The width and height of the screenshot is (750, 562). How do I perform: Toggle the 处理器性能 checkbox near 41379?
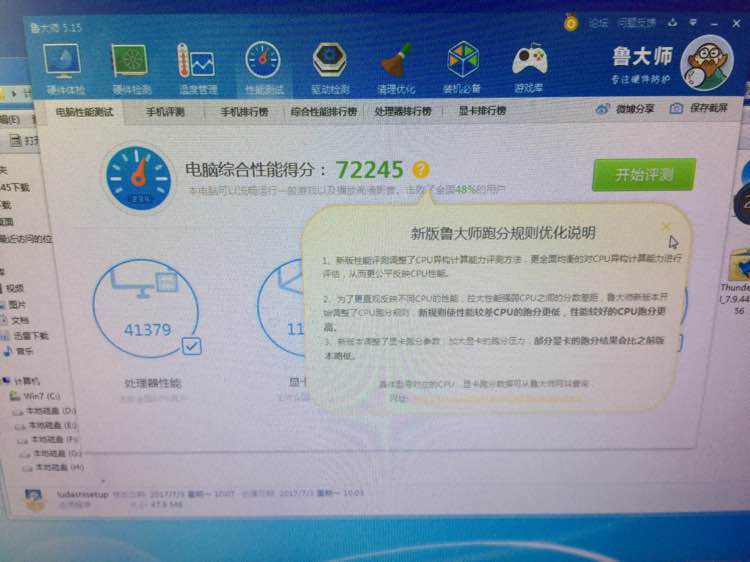point(191,346)
